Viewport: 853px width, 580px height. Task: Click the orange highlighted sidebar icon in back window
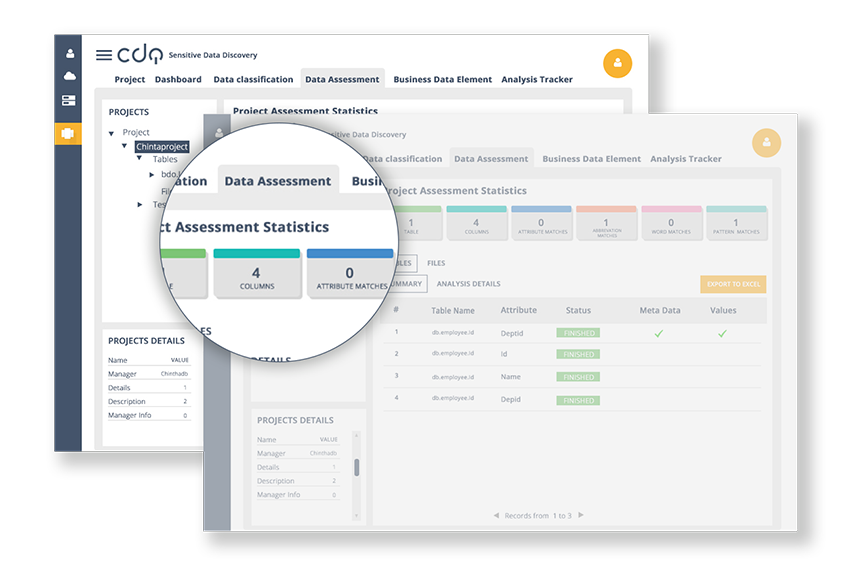point(68,134)
